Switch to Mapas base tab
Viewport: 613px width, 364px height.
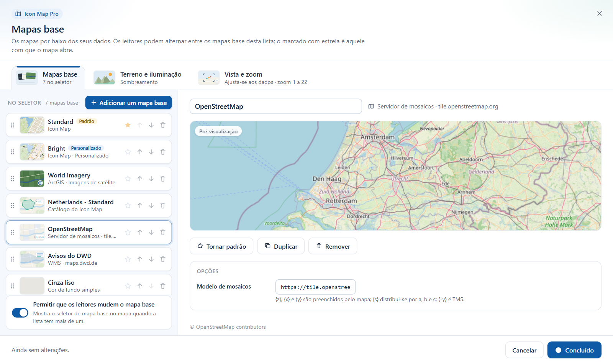tap(48, 78)
